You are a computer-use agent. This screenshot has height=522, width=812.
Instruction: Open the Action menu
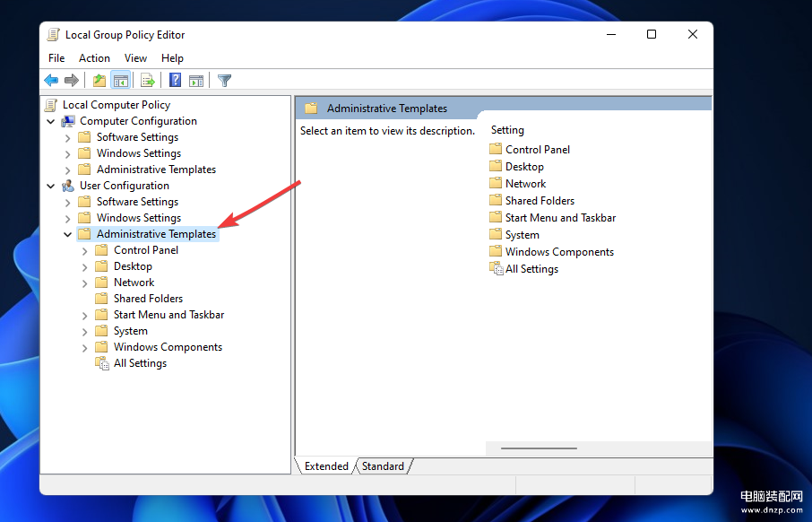94,58
